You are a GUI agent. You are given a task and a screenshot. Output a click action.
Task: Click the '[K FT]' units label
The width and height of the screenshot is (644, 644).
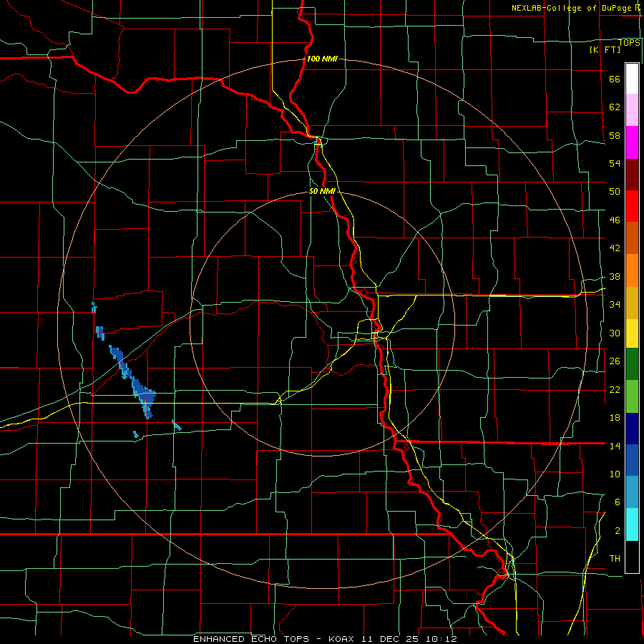(605, 49)
